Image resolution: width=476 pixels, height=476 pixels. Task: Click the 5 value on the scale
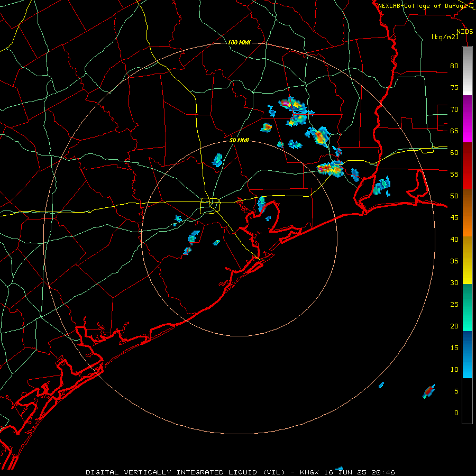[x=456, y=391]
